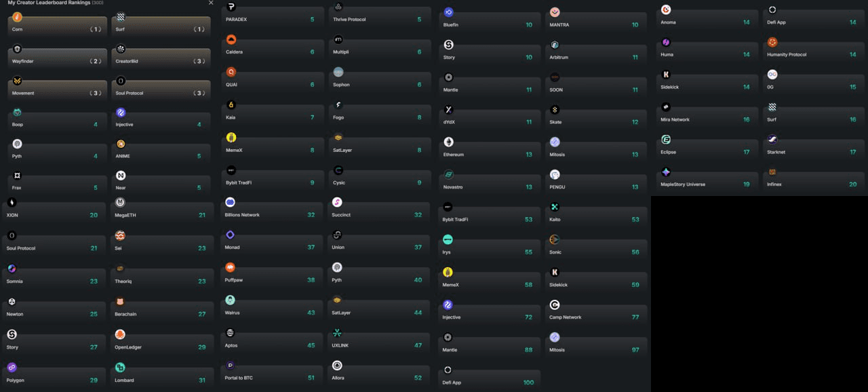Click the Kaito project icon
The height and width of the screenshot is (392, 868).
tap(555, 207)
